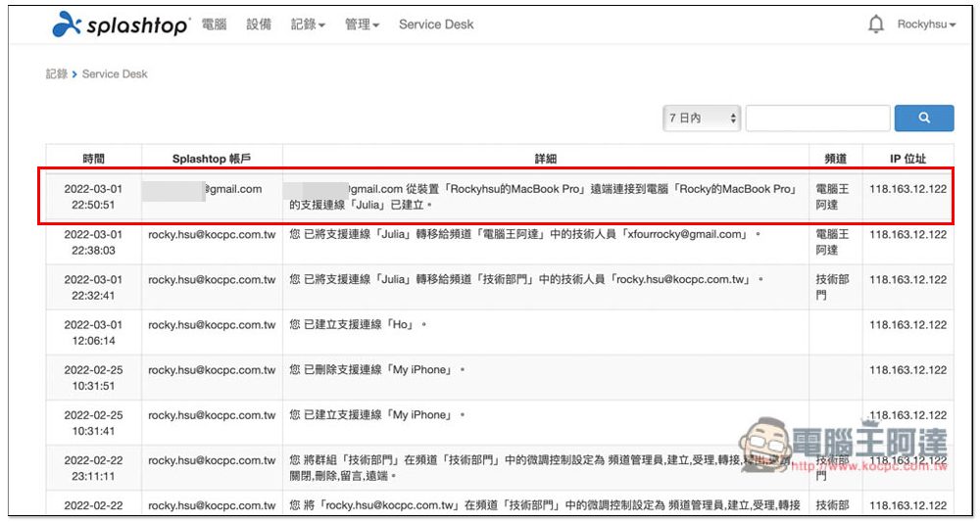Sort by the 時間 column header
The width and height of the screenshot is (980, 522).
point(93,158)
